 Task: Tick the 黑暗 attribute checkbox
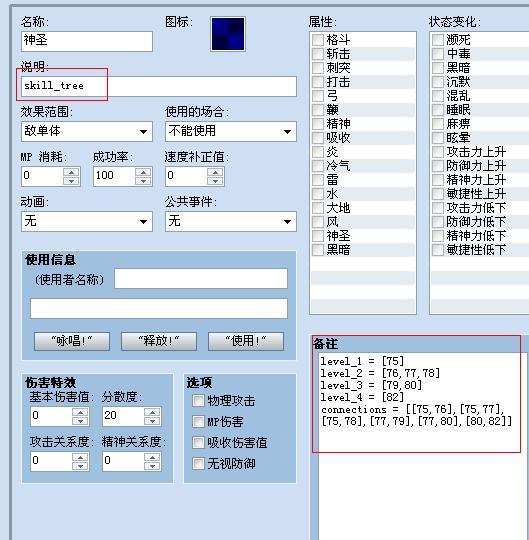[318, 249]
